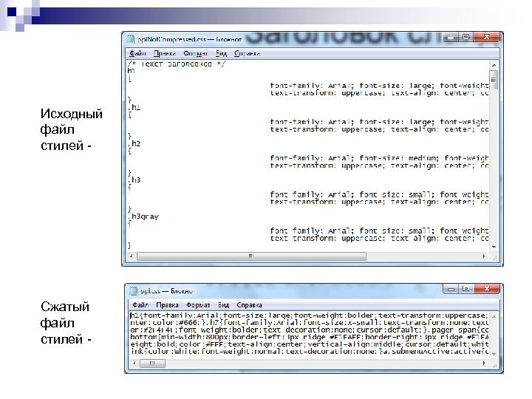Click the '.h2' selector line
The width and height of the screenshot is (532, 399).
pos(134,143)
